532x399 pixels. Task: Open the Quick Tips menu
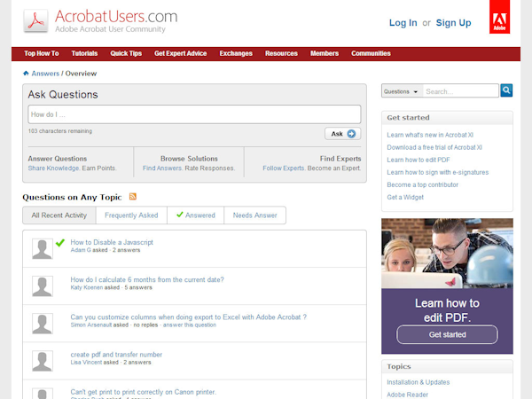click(126, 53)
